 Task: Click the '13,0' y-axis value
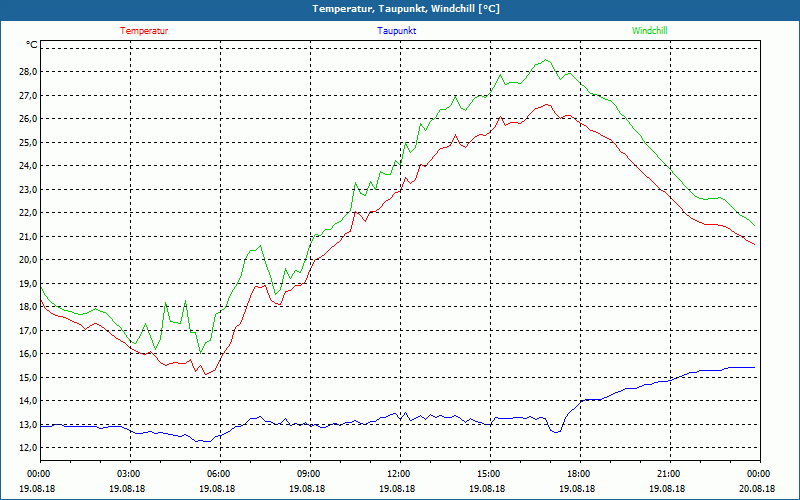pos(28,424)
